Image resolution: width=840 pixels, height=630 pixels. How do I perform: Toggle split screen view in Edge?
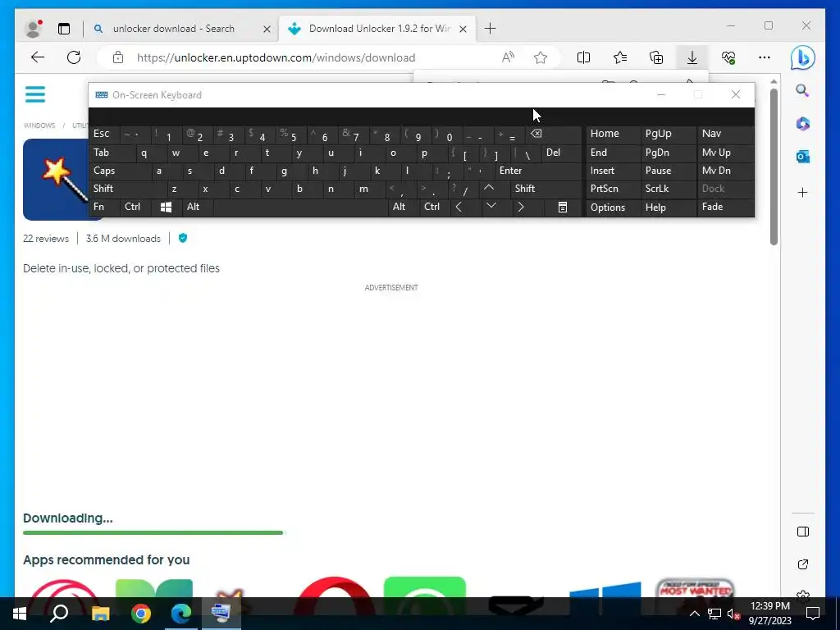pyautogui.click(x=583, y=57)
